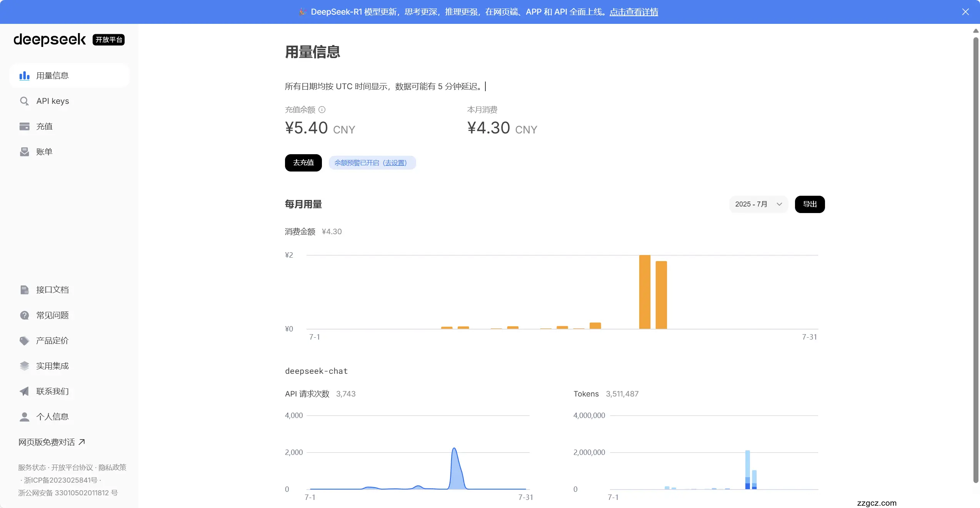Image resolution: width=980 pixels, height=508 pixels.
Task: Open the 接口文档 documentation icon
Action: click(x=24, y=290)
